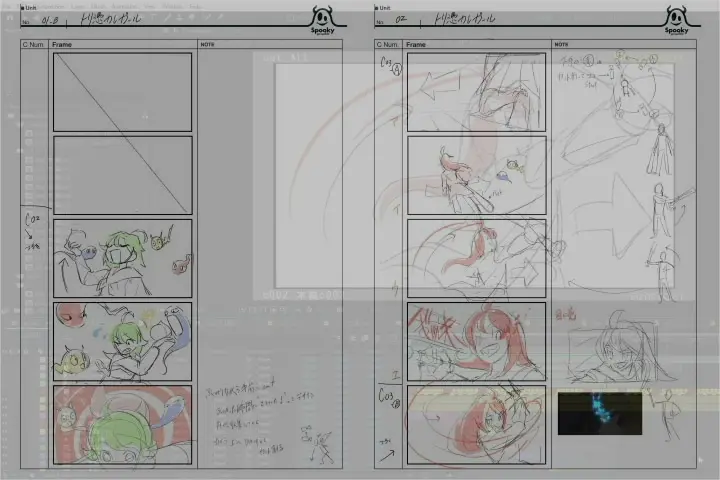This screenshot has width=720, height=480.
Task: Click the stick figure sketch in left notes
Action: point(318,445)
